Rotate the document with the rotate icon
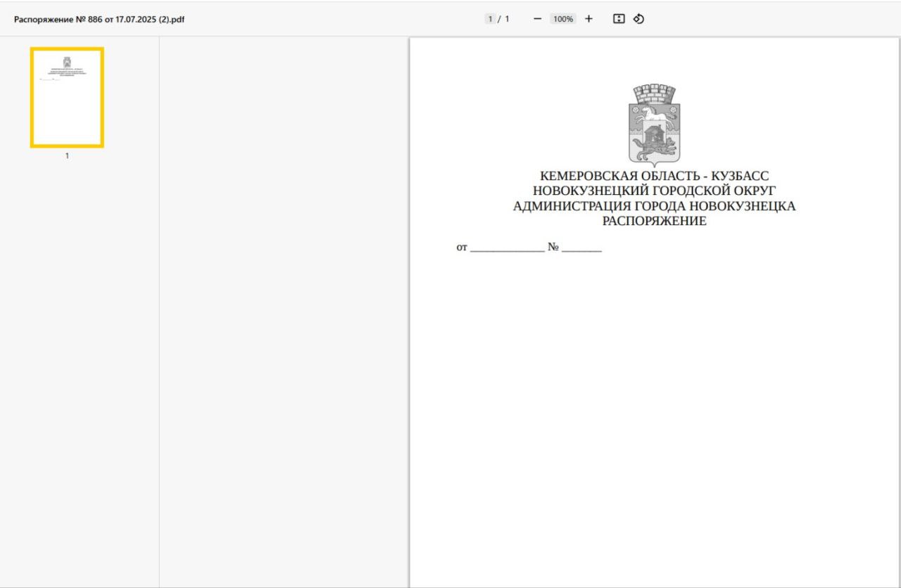The image size is (901, 588). tap(638, 19)
